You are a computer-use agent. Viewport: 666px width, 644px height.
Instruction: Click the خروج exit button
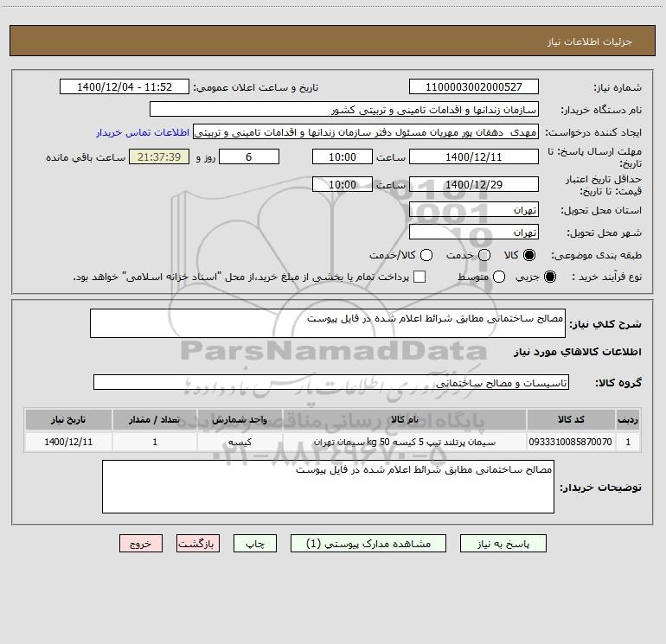point(141,544)
